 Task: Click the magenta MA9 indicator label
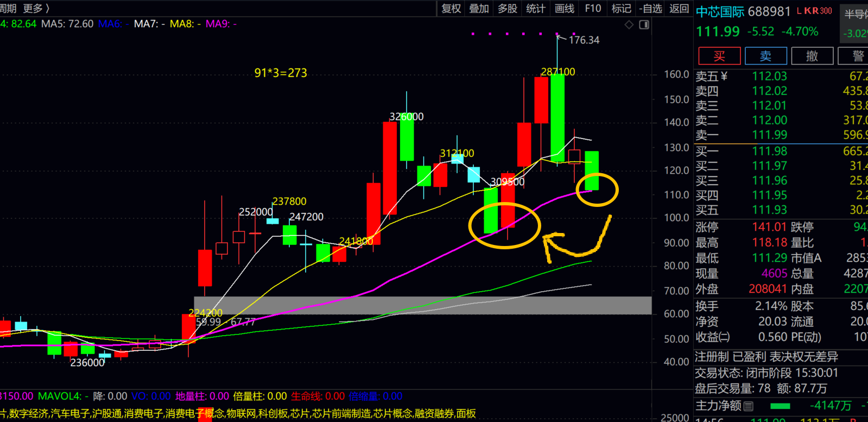click(221, 24)
